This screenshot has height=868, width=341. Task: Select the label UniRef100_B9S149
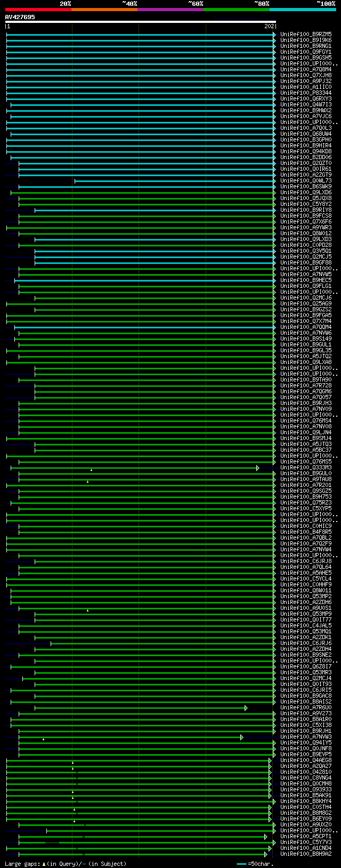306,339
